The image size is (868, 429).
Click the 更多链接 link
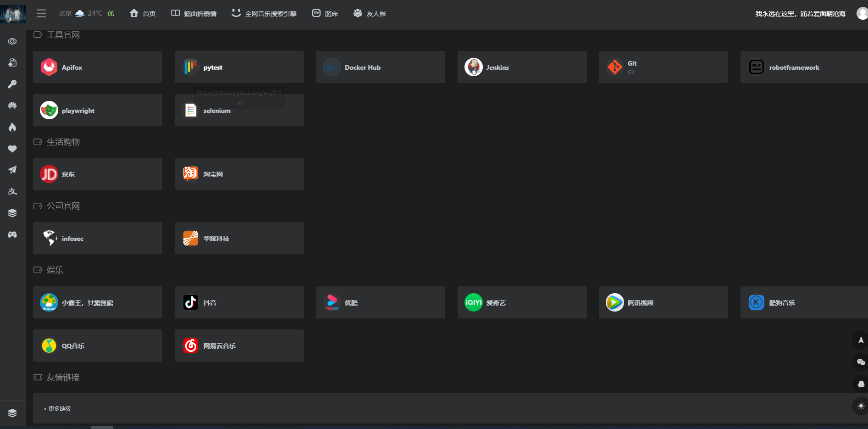(x=60, y=408)
